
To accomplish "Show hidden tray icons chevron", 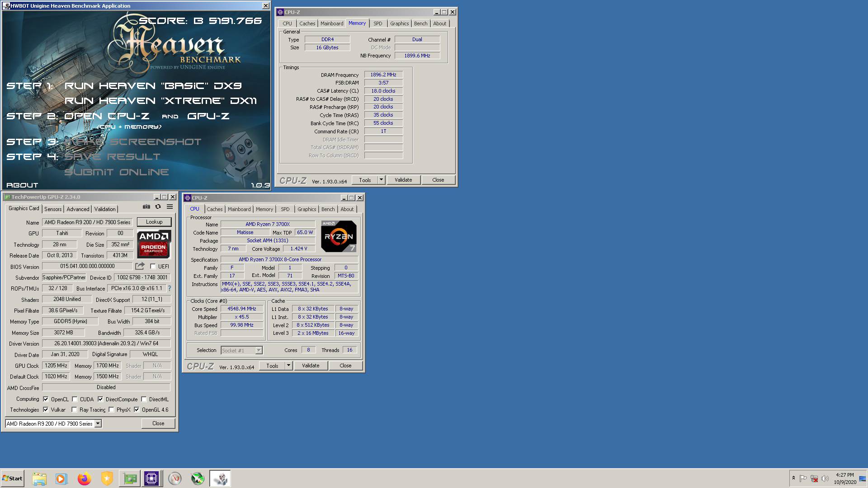I will click(793, 478).
